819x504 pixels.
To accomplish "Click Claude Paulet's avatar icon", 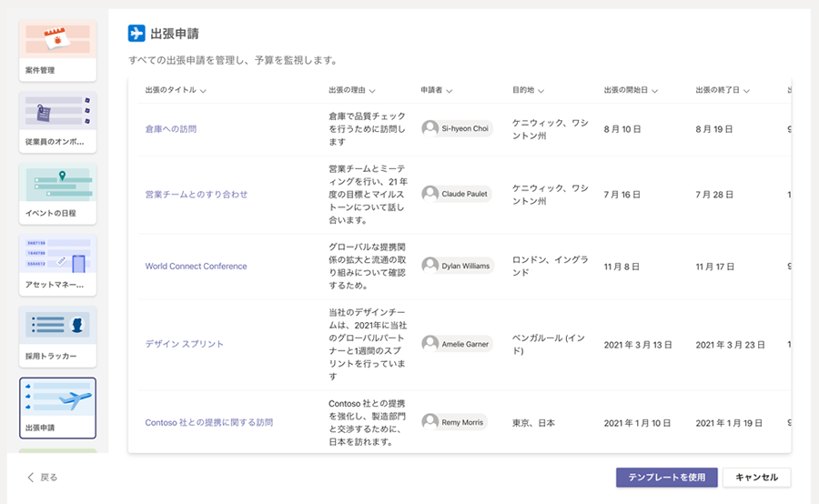I will tap(430, 194).
